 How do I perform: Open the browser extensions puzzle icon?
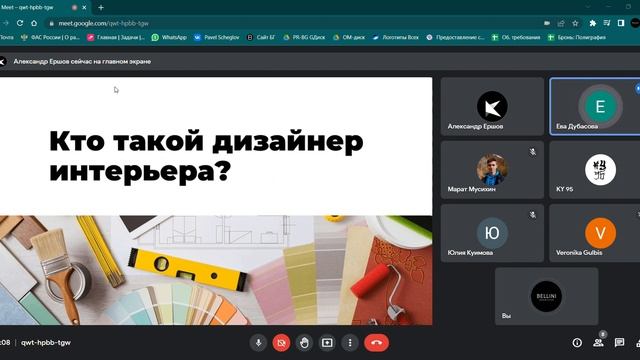click(593, 23)
